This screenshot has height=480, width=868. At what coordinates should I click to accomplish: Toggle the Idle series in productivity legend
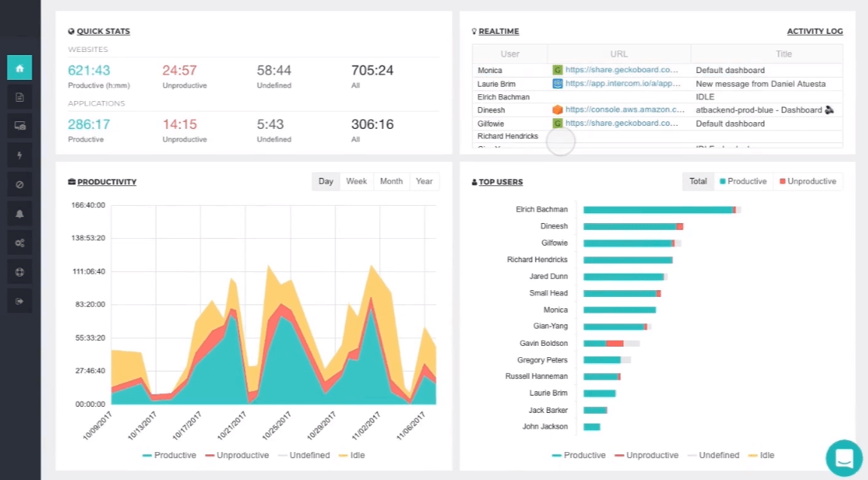coord(352,455)
